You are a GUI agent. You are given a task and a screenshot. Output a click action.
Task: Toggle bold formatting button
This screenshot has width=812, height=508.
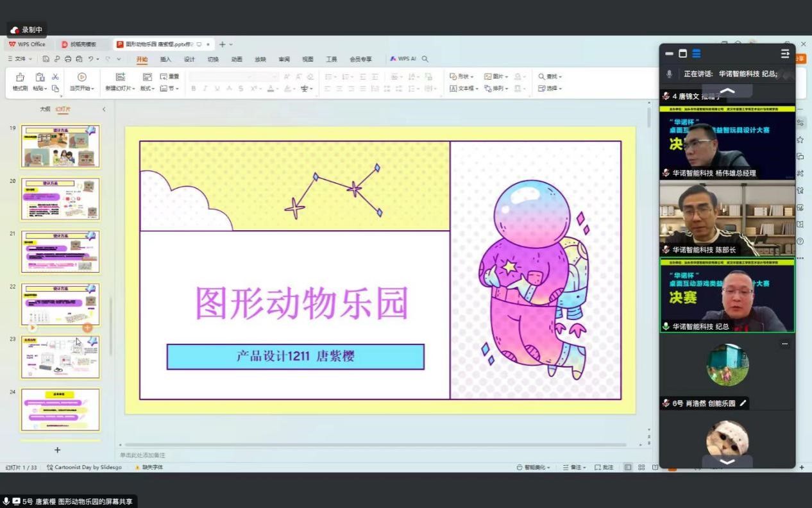[x=193, y=89]
